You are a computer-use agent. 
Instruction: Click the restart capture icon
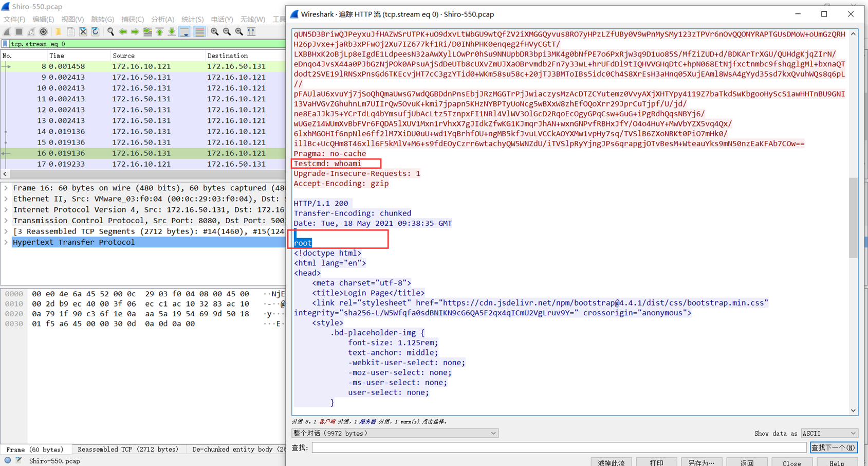coord(31,32)
